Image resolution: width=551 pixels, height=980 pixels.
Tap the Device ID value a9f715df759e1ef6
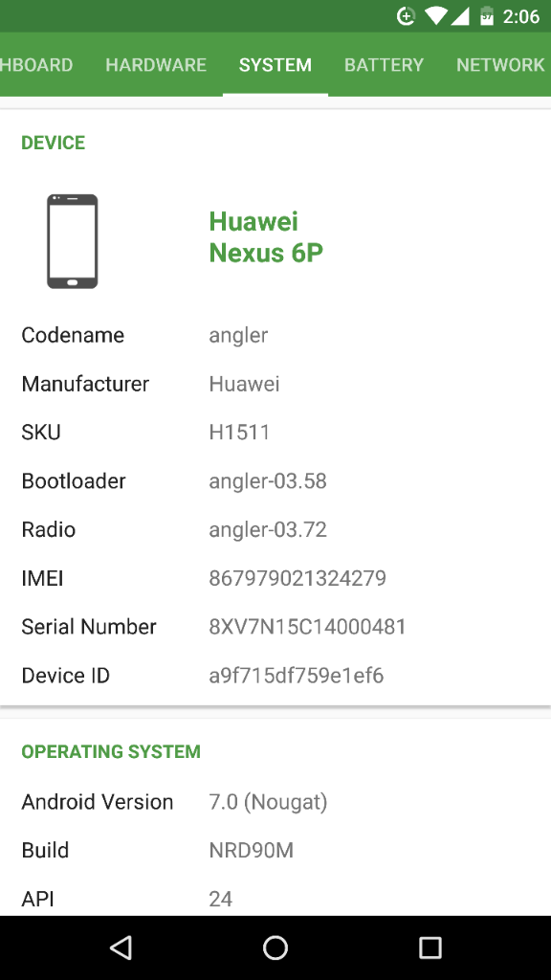point(297,676)
